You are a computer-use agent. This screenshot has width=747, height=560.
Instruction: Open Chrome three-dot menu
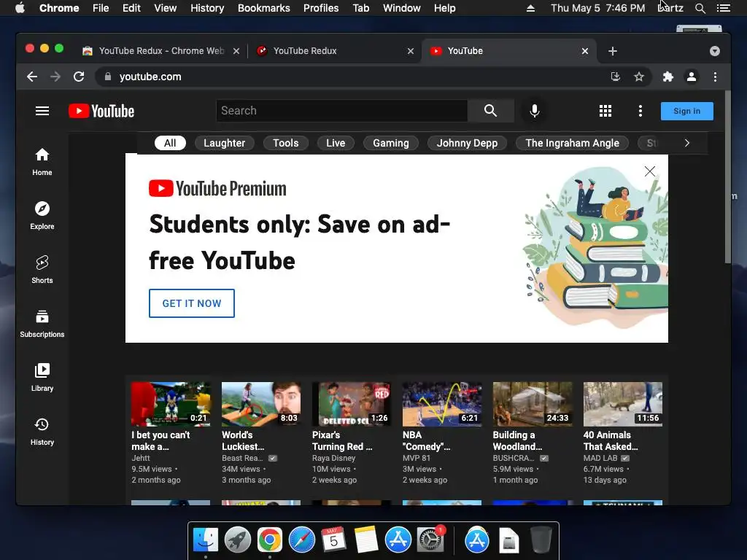point(715,77)
